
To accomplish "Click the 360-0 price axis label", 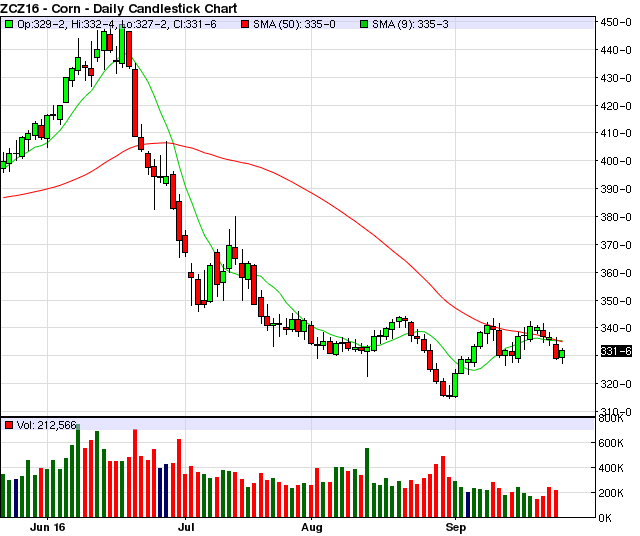I will [616, 273].
